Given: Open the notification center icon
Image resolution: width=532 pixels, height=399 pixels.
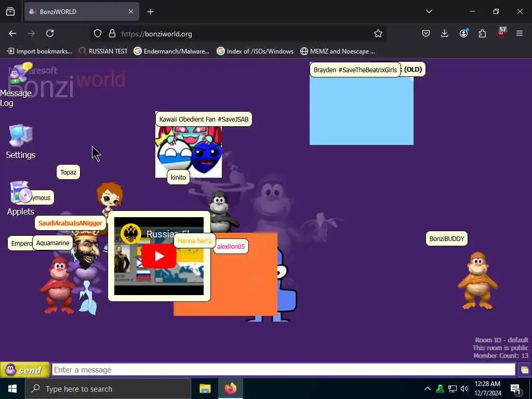Looking at the screenshot, I should [x=516, y=389].
